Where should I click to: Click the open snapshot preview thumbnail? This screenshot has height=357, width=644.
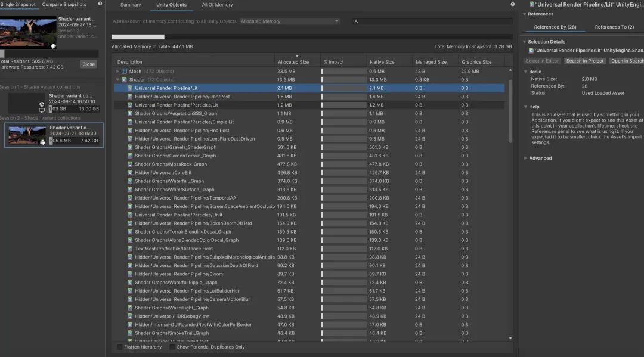click(x=28, y=32)
